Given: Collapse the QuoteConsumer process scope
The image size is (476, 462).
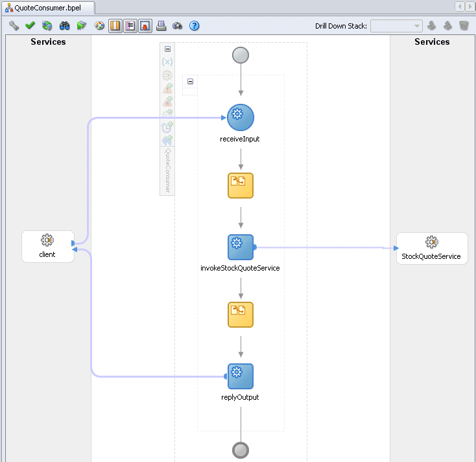Looking at the screenshot, I should pos(167,49).
